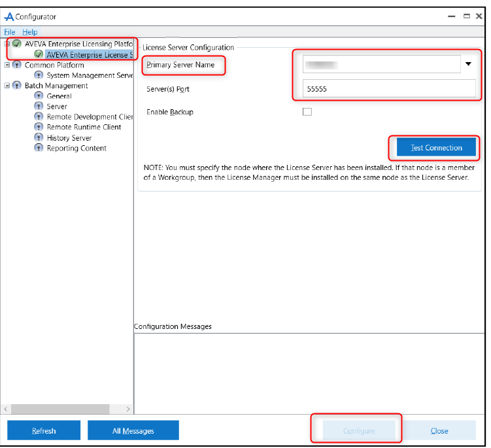This screenshot has height=448, width=491.
Task: Click the AVEVA Configurator logo icon
Action: tap(9, 16)
